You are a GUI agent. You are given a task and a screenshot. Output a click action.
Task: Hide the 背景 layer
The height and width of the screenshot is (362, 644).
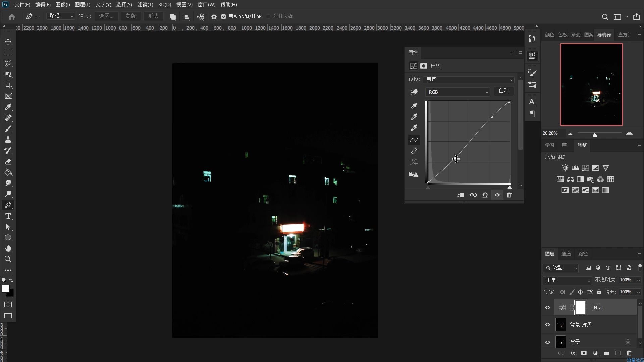click(x=548, y=342)
